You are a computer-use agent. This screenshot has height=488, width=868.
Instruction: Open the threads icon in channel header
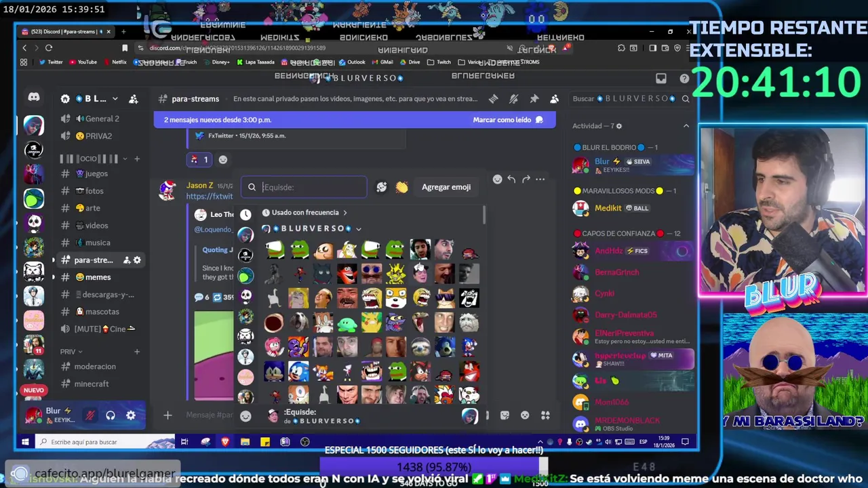pyautogui.click(x=493, y=99)
